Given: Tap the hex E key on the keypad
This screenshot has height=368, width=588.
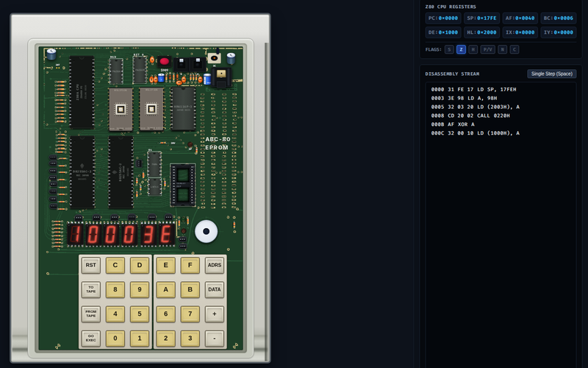Looking at the screenshot, I should (x=166, y=265).
